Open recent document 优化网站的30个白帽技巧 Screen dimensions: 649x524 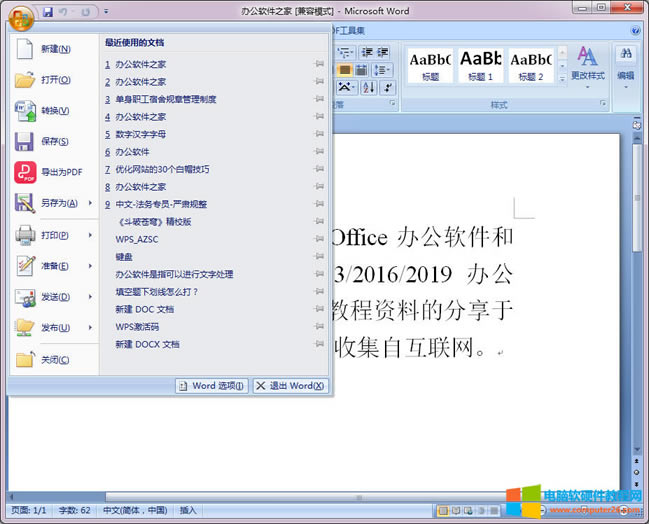[162, 169]
